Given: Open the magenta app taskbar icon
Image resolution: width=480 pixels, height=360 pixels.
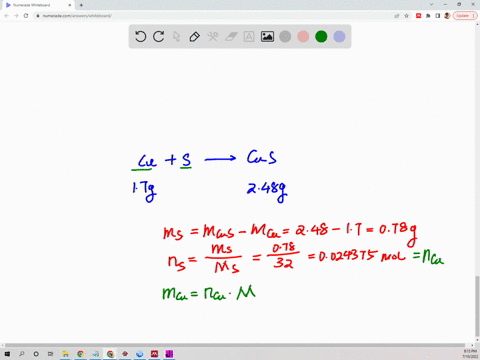Looking at the screenshot, I should pos(169,354).
